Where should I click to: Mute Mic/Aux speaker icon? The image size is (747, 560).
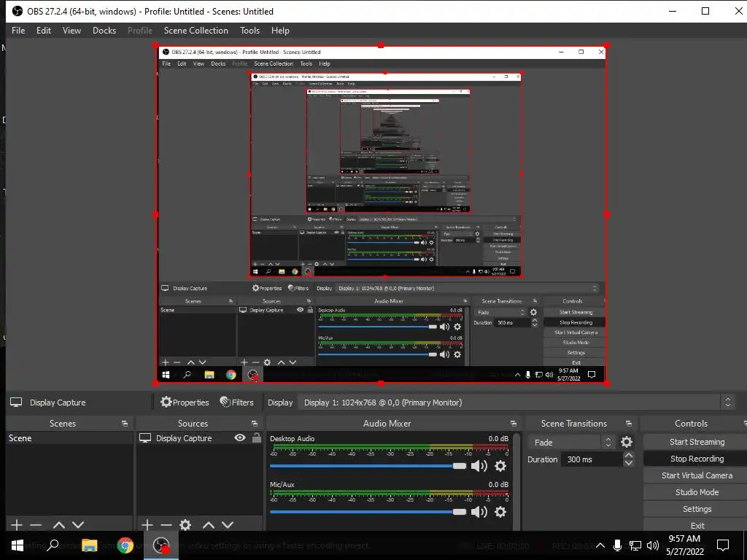479,512
